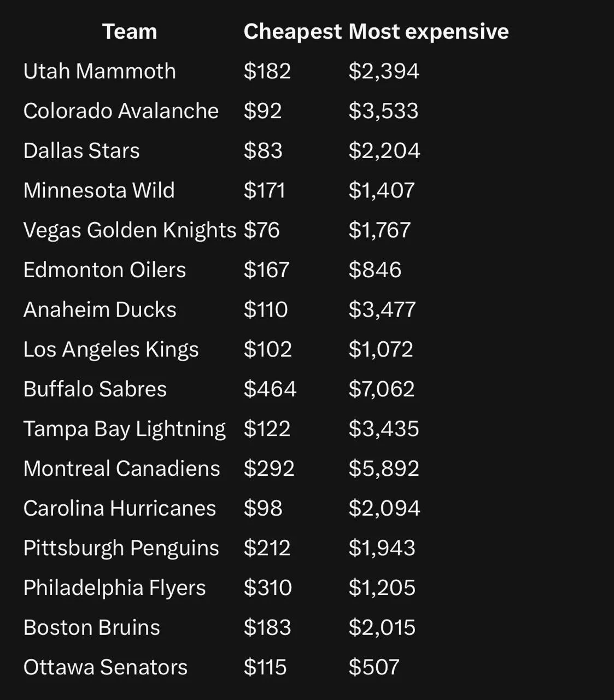This screenshot has width=614, height=700.
Task: Click Ottawa Senators most expensive $507
Action: [x=374, y=667]
